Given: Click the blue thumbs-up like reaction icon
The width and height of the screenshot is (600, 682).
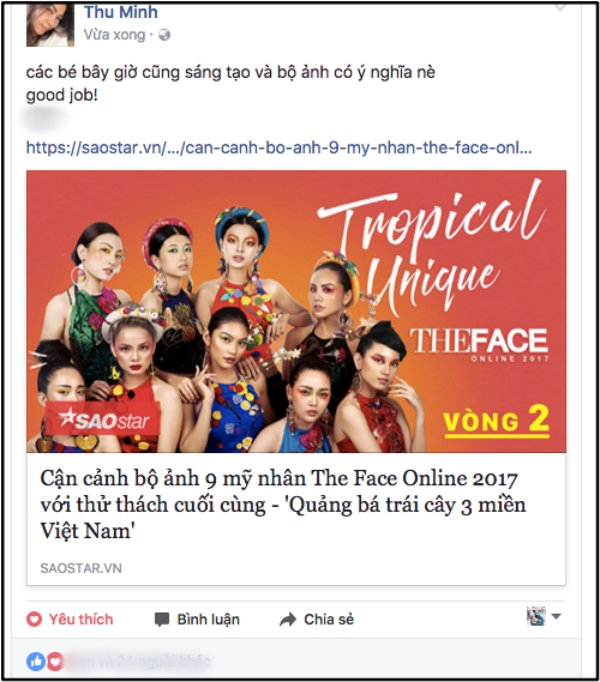Looking at the screenshot, I should [x=36, y=662].
